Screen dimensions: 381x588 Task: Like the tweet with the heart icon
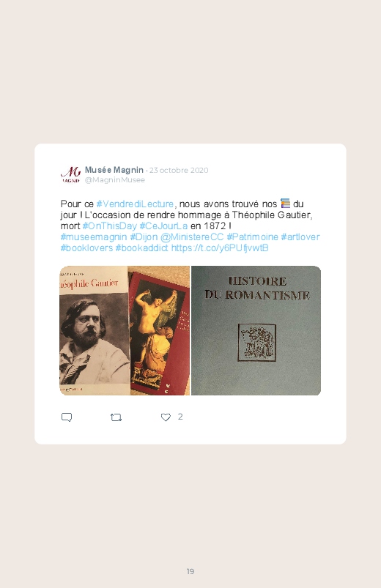pos(166,417)
